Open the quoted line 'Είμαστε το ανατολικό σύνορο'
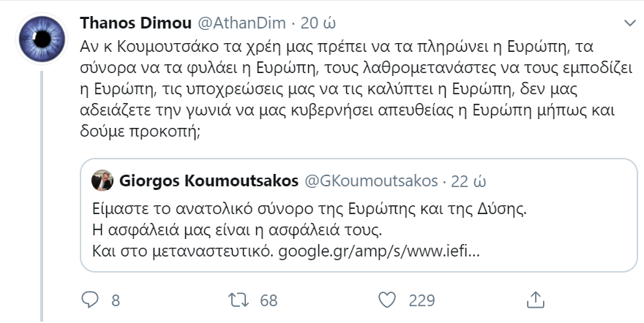644x323 pixels. point(311,208)
